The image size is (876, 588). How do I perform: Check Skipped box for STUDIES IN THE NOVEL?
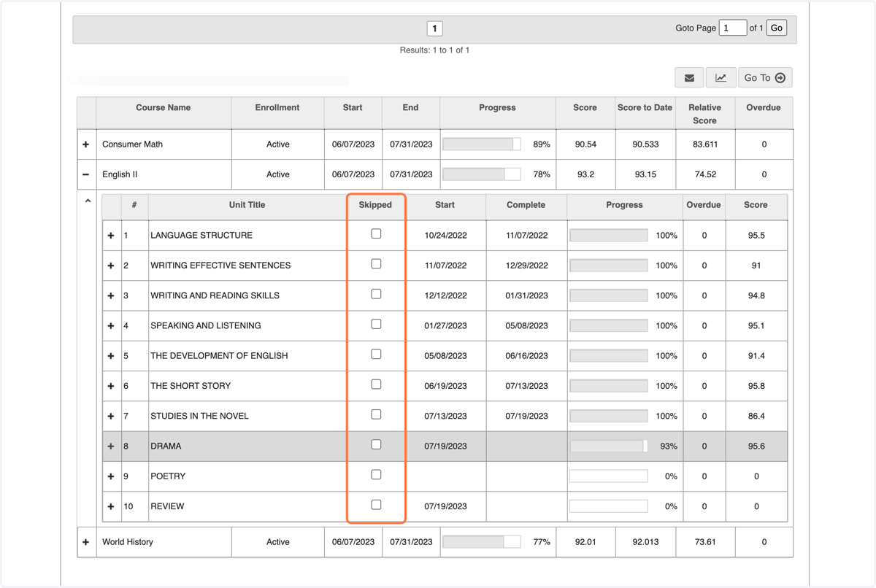pos(376,414)
